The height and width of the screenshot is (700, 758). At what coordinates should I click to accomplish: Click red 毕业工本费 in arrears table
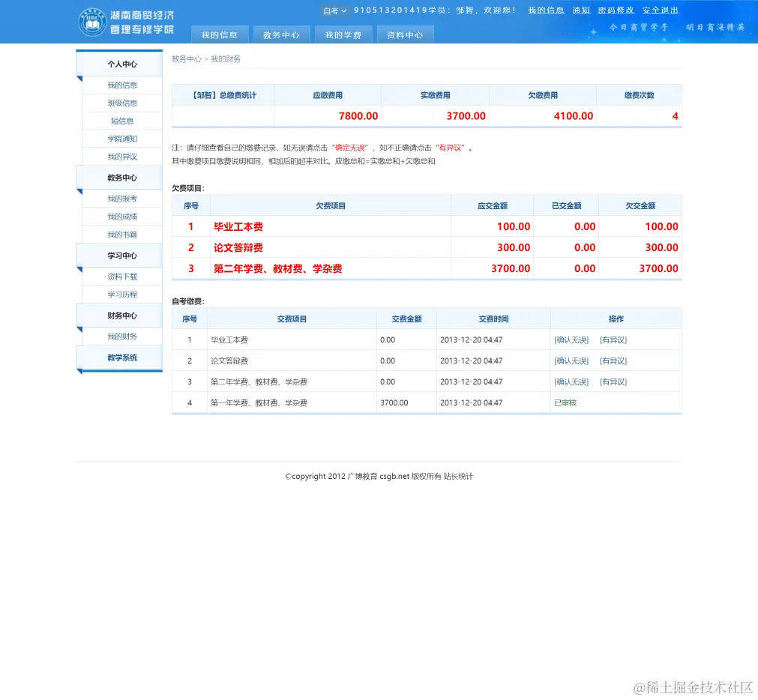(238, 226)
